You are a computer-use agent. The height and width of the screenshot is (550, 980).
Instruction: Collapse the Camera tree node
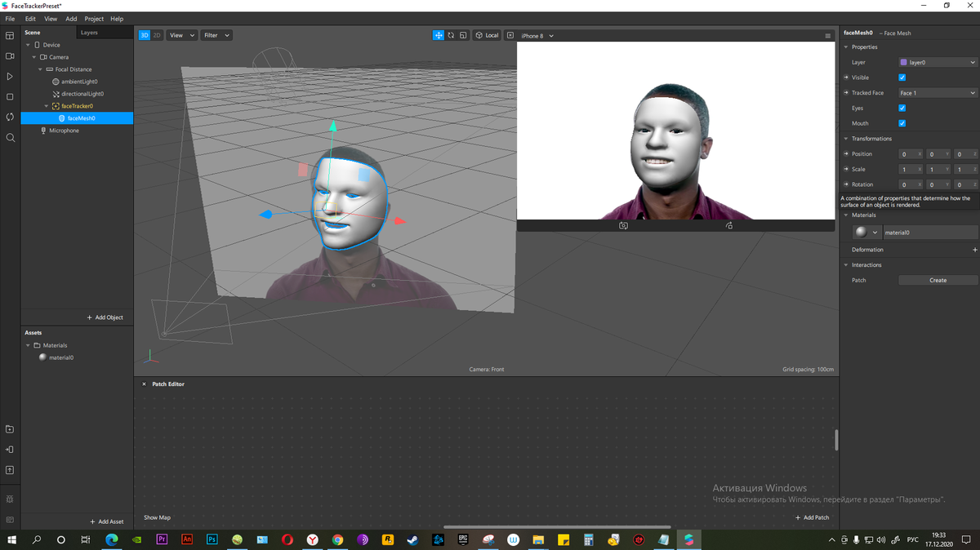(x=33, y=57)
